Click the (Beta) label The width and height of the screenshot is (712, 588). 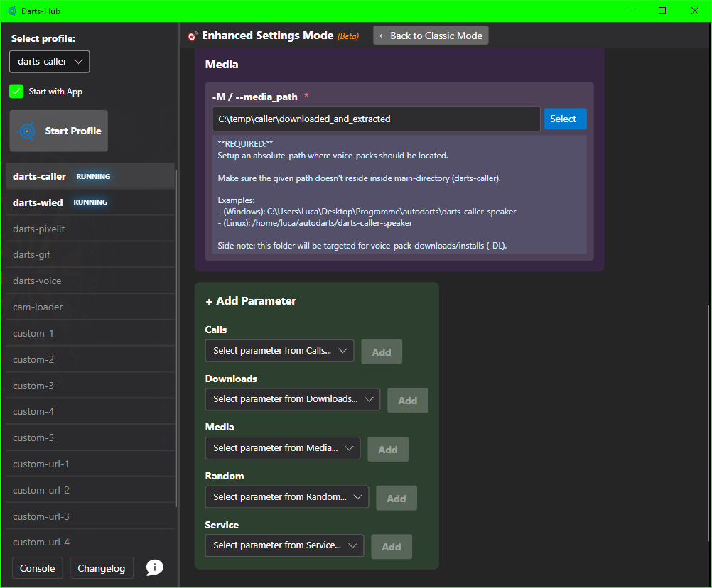pos(348,36)
